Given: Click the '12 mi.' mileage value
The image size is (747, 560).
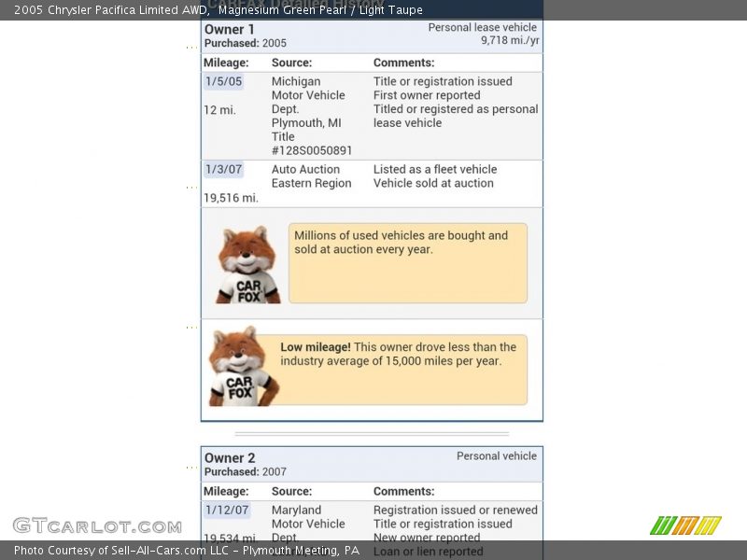Looking at the screenshot, I should 219,110.
